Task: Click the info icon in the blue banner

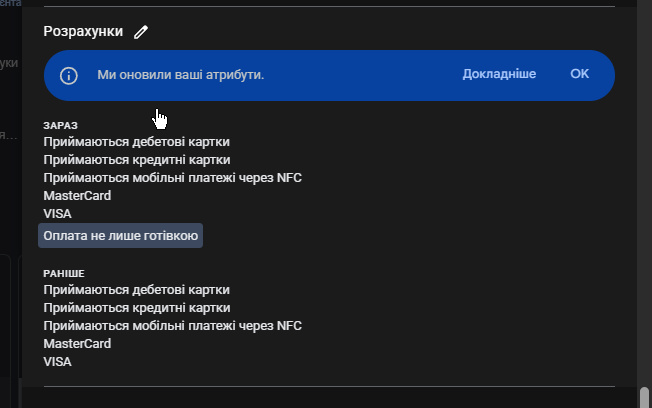Action: (x=69, y=76)
